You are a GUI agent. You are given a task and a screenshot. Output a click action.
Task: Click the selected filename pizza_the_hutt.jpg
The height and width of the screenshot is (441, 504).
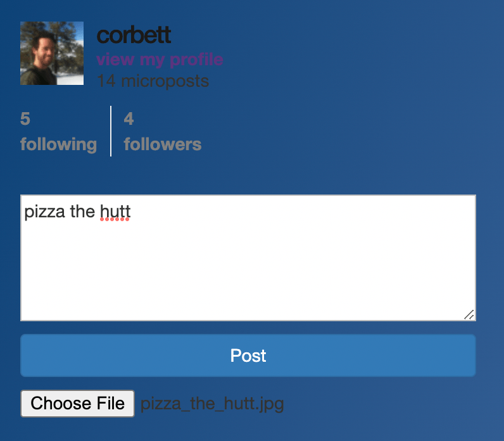click(212, 404)
